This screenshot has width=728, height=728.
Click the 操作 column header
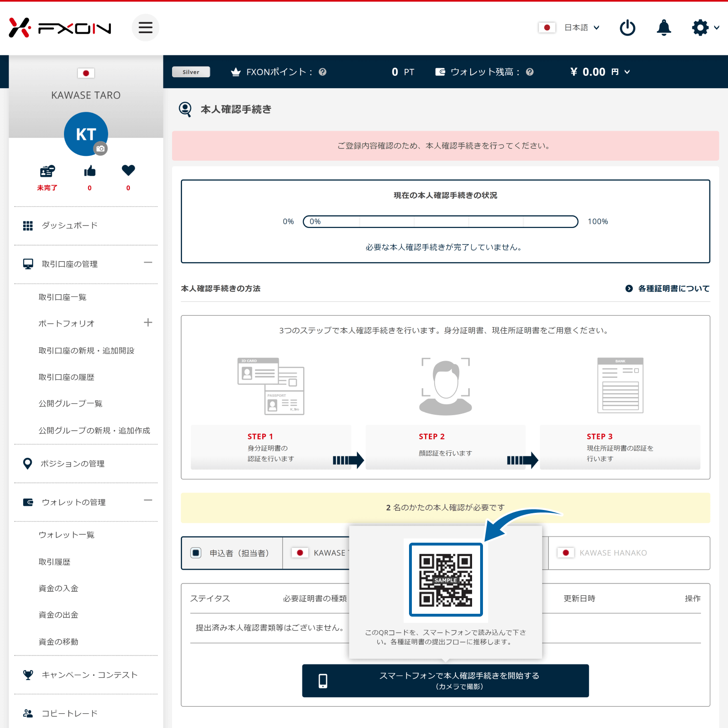692,599
